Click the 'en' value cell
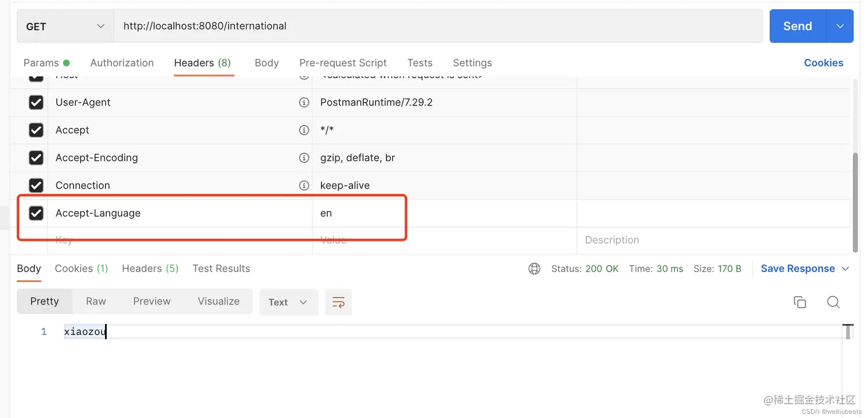Viewport: 868px width, 418px height. click(444, 213)
